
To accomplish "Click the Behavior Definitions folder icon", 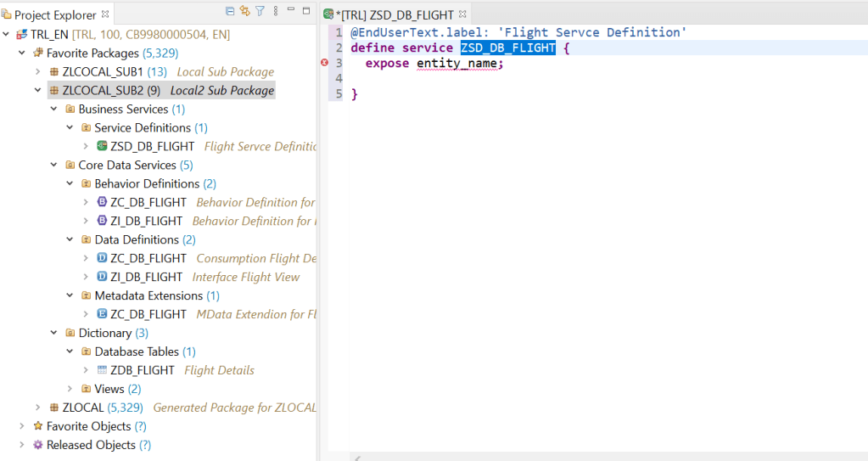I will click(x=86, y=183).
